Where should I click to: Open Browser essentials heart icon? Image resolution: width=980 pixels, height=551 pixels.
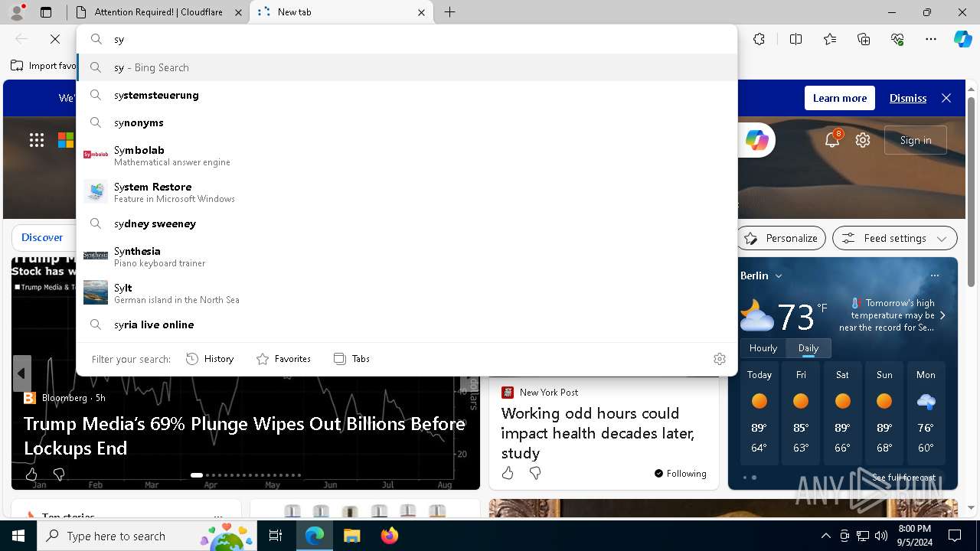click(x=897, y=39)
